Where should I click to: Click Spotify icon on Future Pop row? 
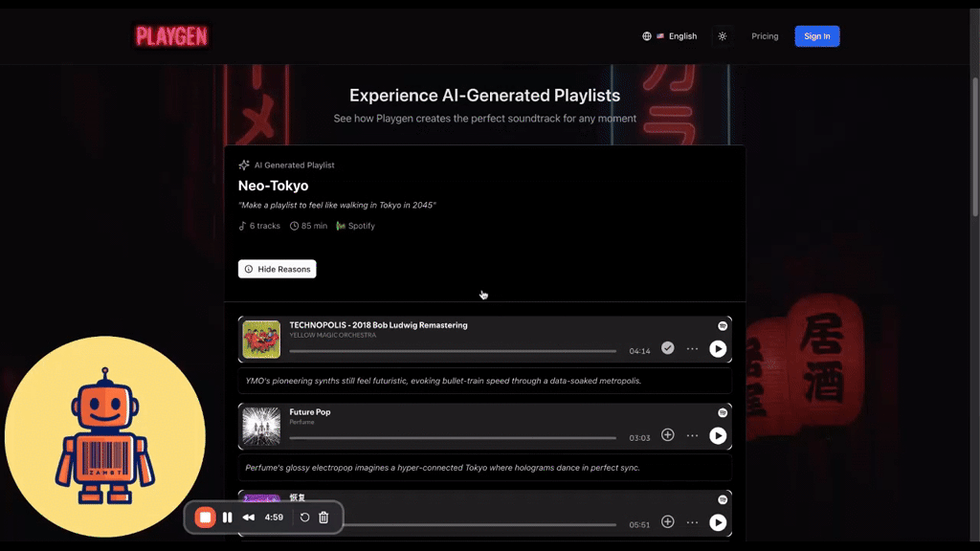(x=723, y=412)
